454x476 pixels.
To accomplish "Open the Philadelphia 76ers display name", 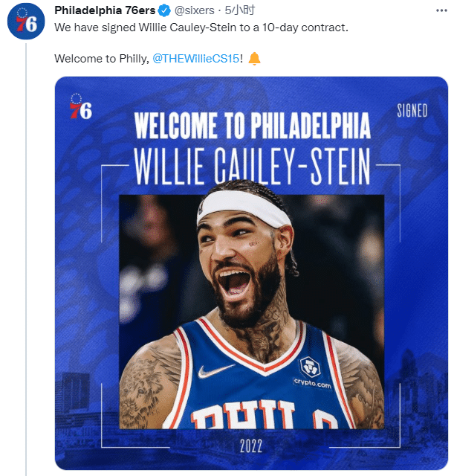I will click(106, 11).
